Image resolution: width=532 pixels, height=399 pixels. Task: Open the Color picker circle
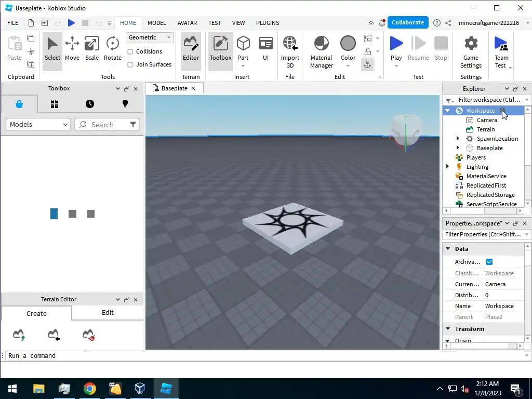coord(348,44)
